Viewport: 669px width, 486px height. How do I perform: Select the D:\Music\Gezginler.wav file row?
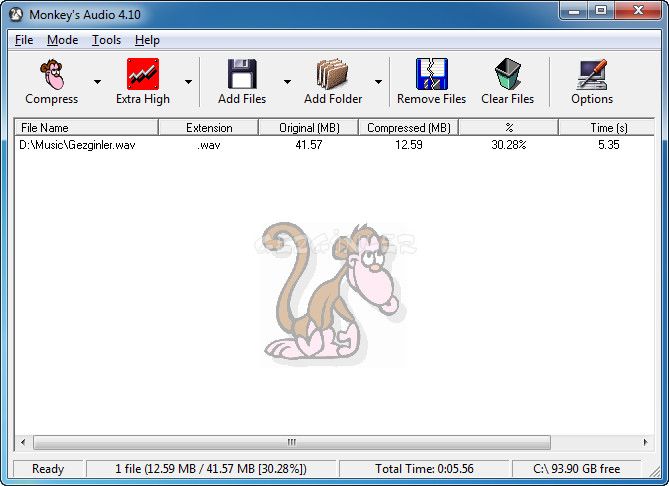tap(334, 145)
